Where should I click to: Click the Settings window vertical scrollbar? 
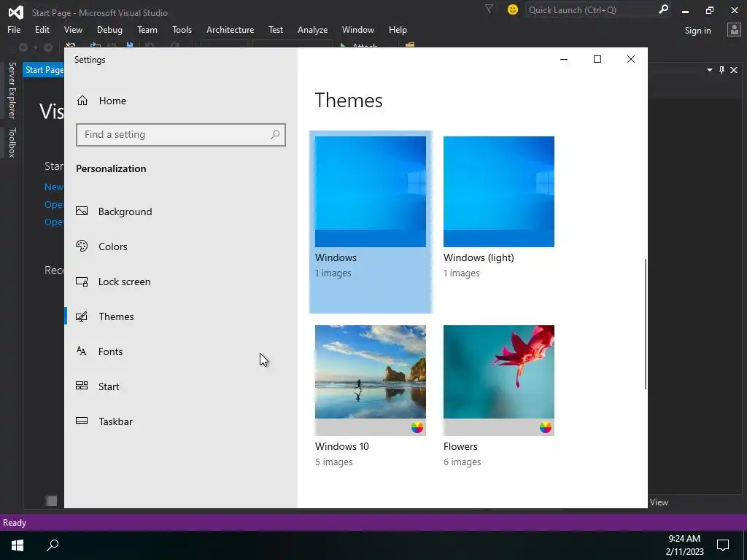[x=645, y=324]
